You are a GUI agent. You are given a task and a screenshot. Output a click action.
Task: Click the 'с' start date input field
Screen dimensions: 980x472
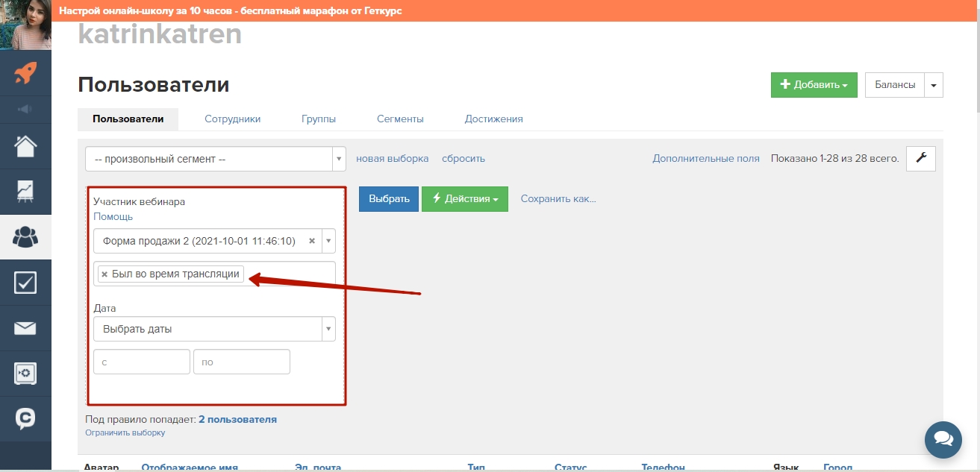pyautogui.click(x=141, y=362)
